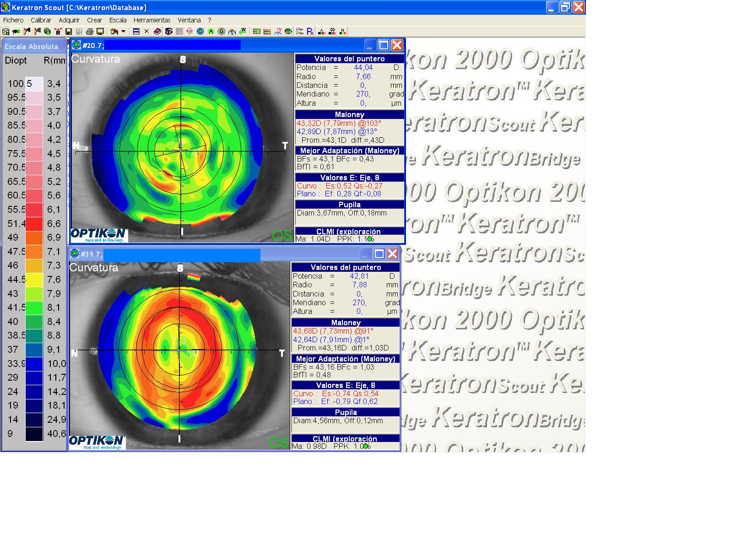
Task: Click Pupila Diam:4,56mm in lower window
Action: pos(338,420)
